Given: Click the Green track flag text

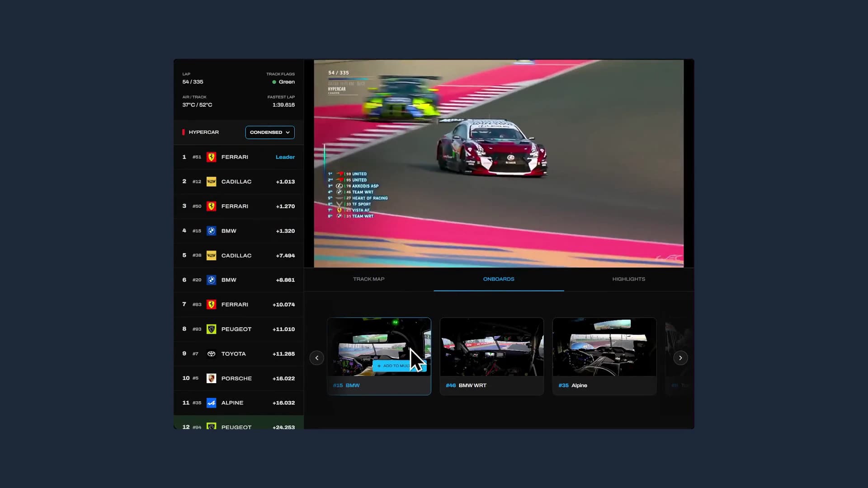Looking at the screenshot, I should pyautogui.click(x=287, y=82).
